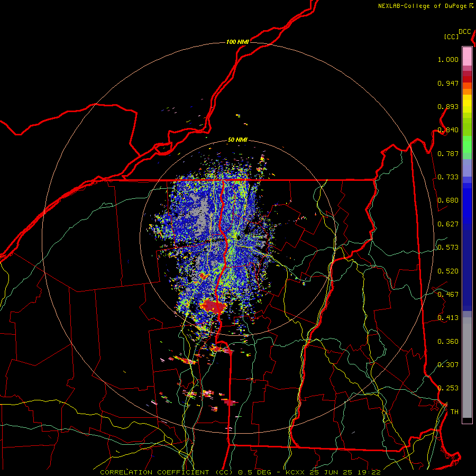Click the Correlation Coefficient KCXX caption text
This screenshot has width=476, height=476.
(x=240, y=472)
